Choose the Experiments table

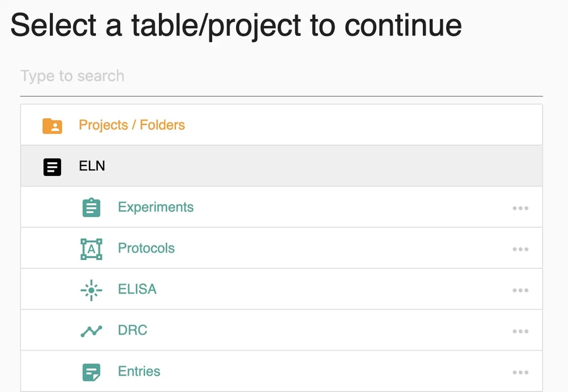tap(156, 207)
